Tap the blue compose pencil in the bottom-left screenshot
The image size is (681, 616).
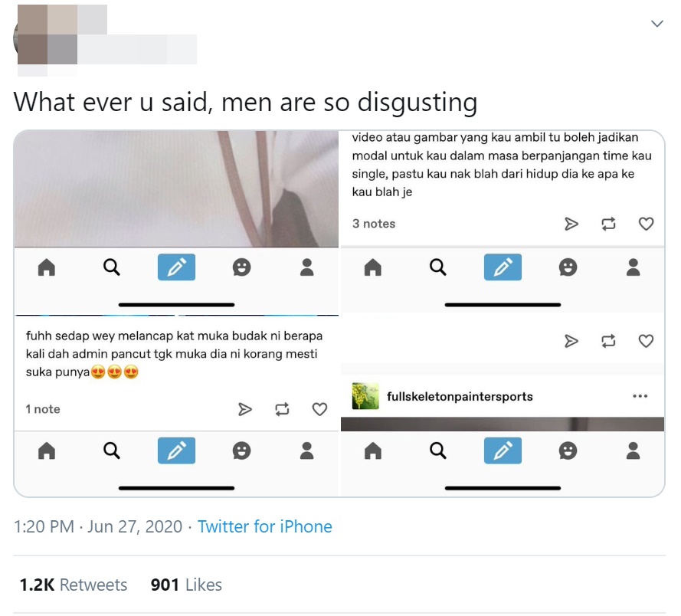[176, 451]
